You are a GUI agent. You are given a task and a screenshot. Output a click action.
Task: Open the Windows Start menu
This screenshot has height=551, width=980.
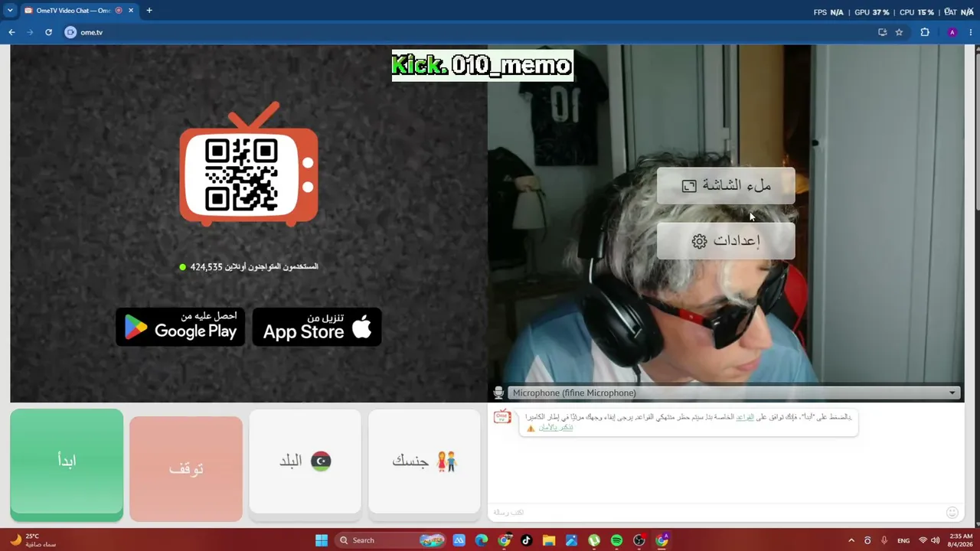tap(322, 540)
